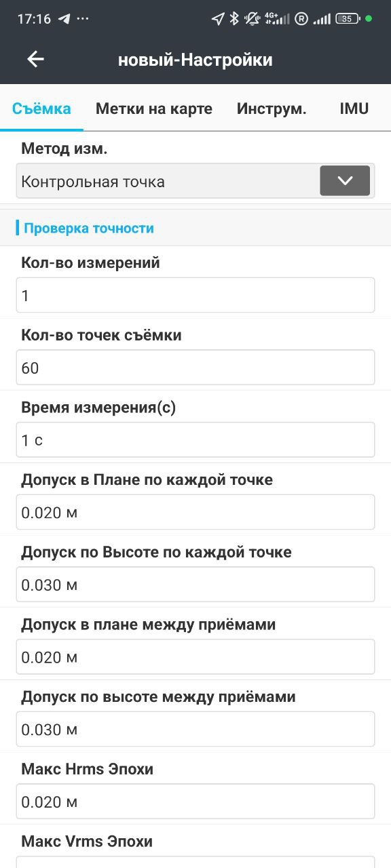Tap the Bluetooth status icon
391x868 pixels.
pyautogui.click(x=234, y=19)
